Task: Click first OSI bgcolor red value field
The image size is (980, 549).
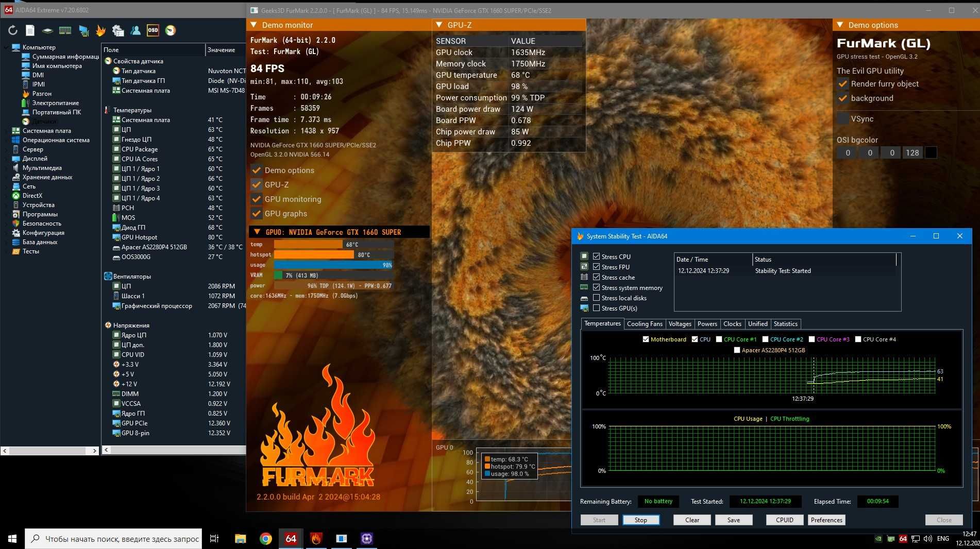Action: point(848,153)
